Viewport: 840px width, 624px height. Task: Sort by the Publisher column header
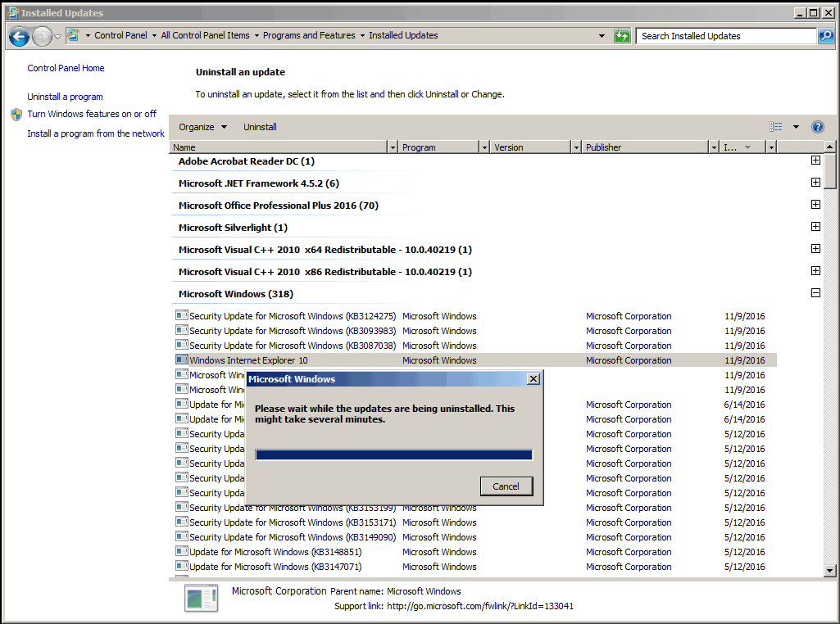click(x=646, y=147)
